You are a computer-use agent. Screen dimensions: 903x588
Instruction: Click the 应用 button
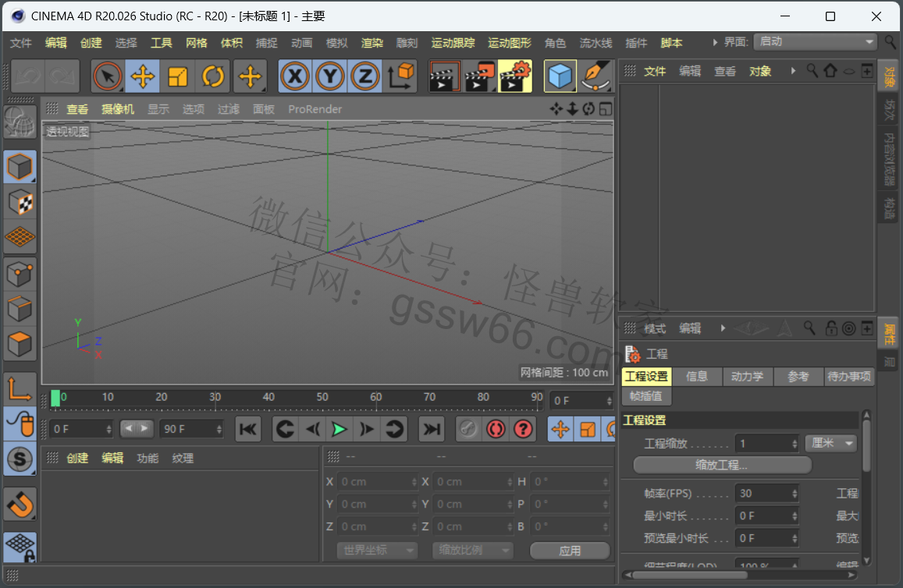(x=570, y=551)
